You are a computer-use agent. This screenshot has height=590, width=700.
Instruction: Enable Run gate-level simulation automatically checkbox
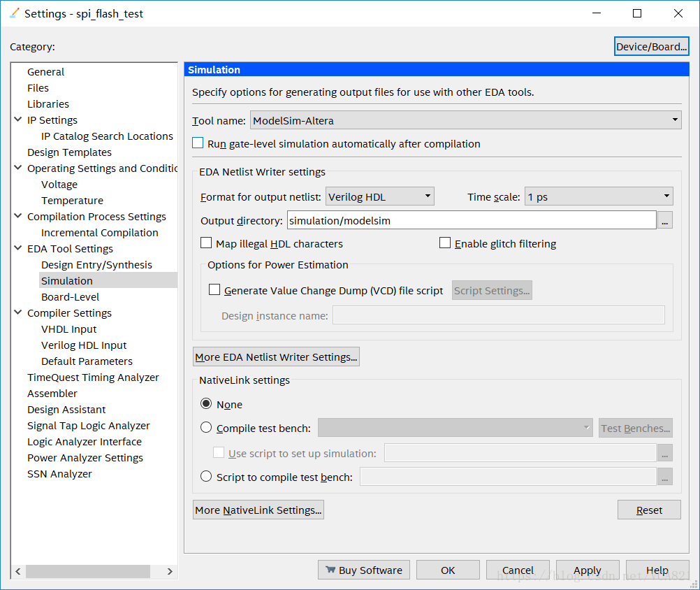click(198, 143)
